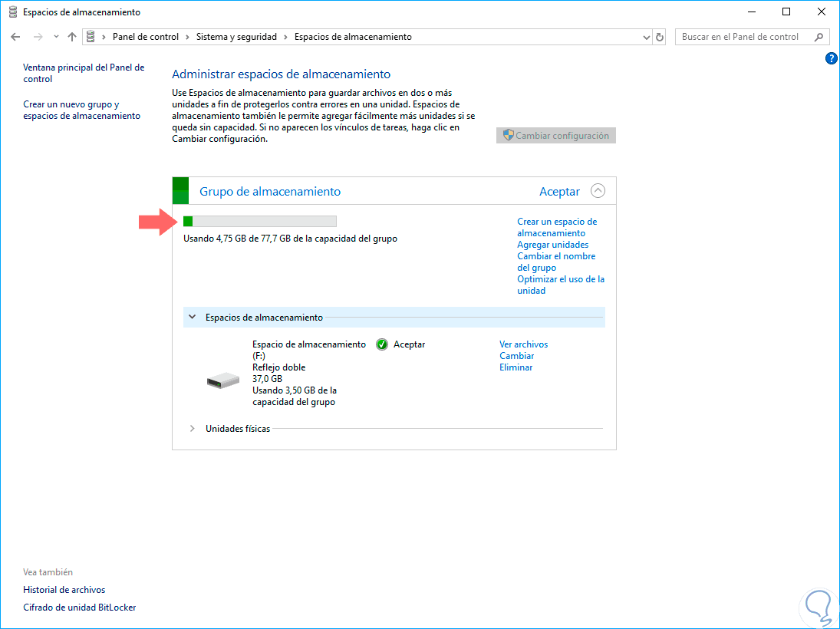Click Grupo de almacenamiento heading
Viewport: 840px width, 629px height.
pyautogui.click(x=270, y=191)
